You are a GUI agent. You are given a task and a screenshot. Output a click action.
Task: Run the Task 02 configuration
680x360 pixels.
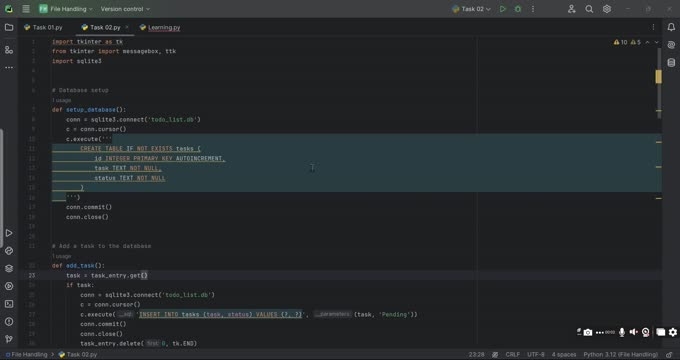coord(503,9)
